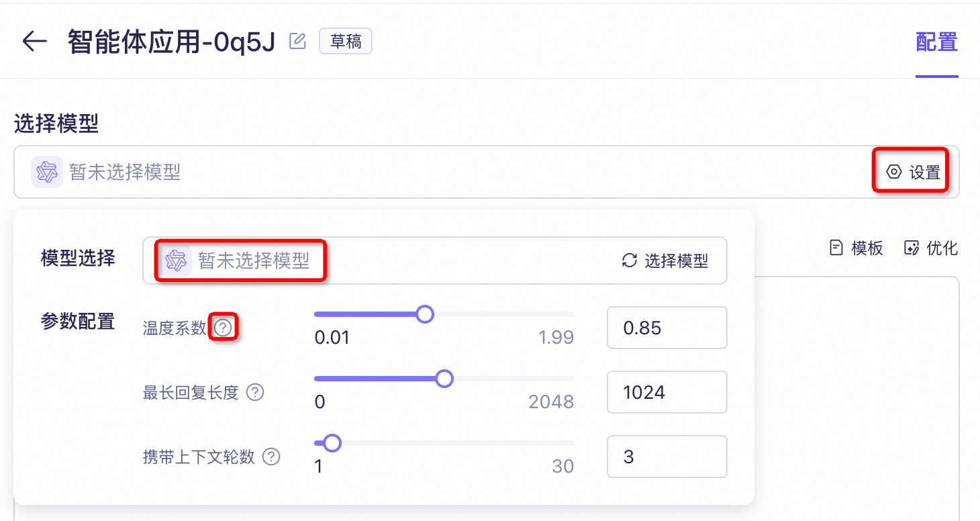Open the 模板 templates button

[856, 248]
